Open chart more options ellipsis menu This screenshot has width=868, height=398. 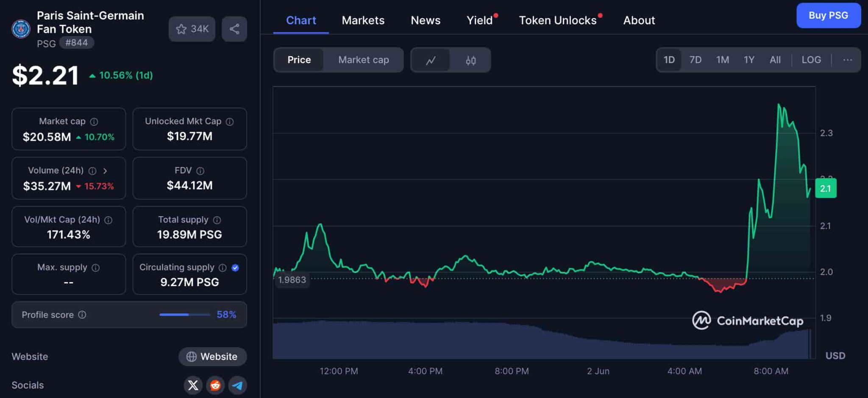coord(847,60)
